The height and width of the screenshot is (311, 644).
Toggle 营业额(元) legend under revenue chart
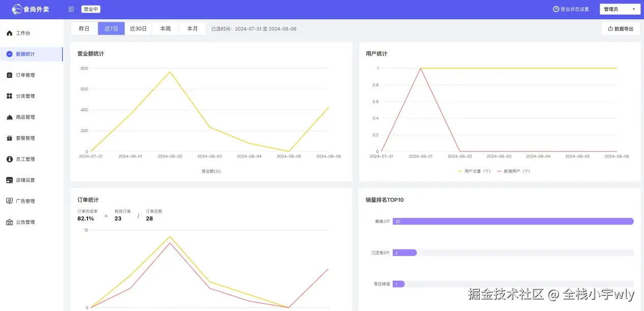(211, 171)
